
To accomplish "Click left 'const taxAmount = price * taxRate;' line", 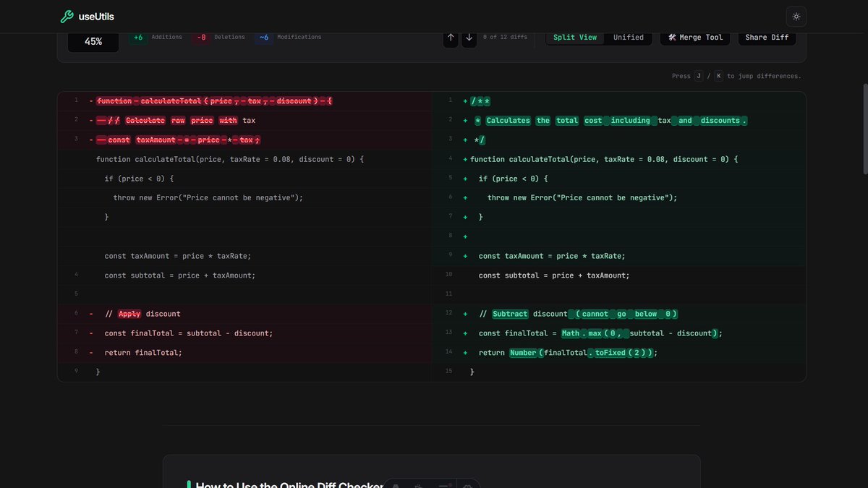I will click(x=244, y=256).
